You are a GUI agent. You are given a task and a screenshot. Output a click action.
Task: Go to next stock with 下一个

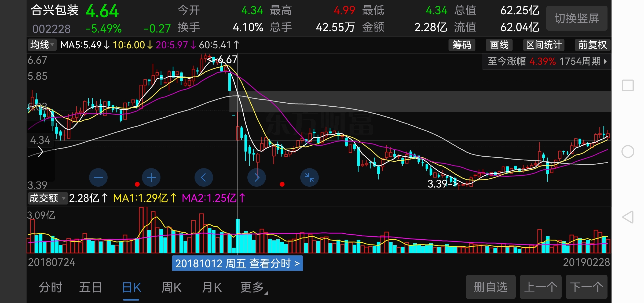pos(586,287)
